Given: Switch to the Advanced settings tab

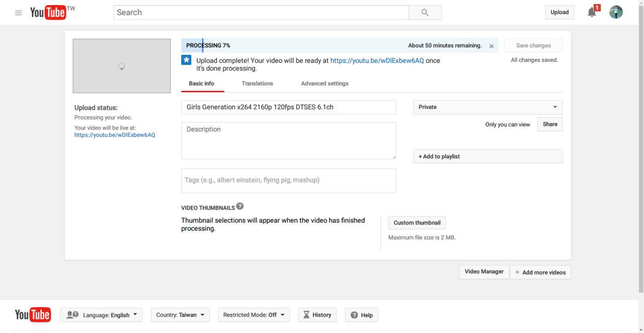Looking at the screenshot, I should point(325,84).
